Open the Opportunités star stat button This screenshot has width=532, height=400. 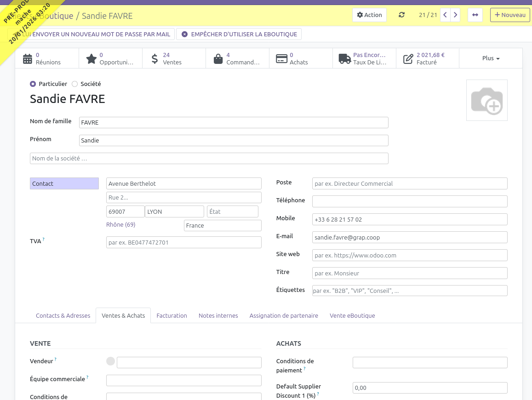pos(110,58)
